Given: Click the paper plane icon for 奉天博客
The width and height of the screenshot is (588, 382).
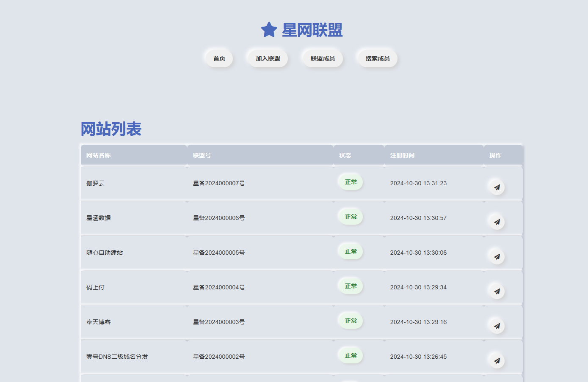Looking at the screenshot, I should 497,326.
